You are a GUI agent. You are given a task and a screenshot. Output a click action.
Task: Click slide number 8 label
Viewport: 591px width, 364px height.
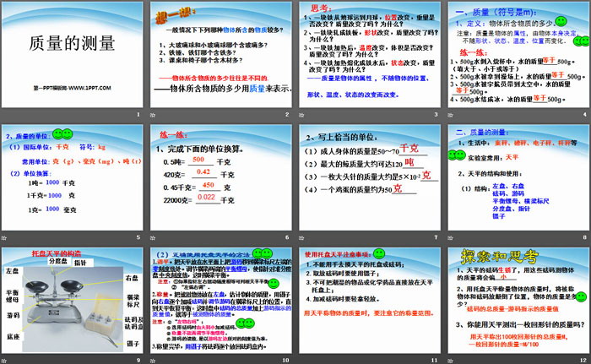pyautogui.click(x=585, y=237)
